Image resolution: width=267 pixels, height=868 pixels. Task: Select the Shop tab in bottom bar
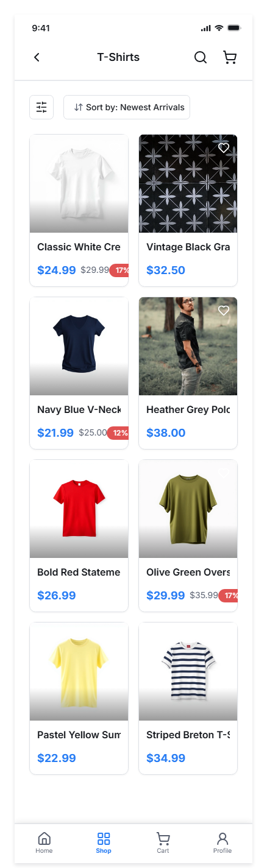point(104,843)
